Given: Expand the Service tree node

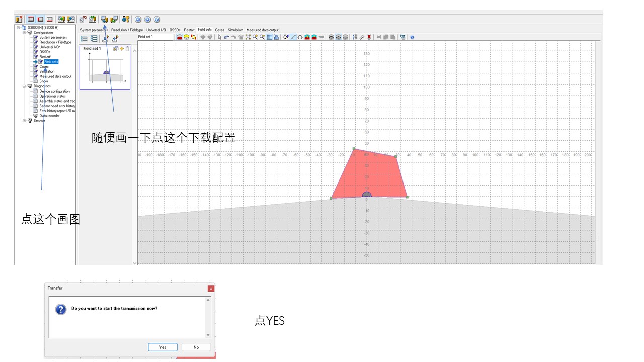Looking at the screenshot, I should pos(24,120).
